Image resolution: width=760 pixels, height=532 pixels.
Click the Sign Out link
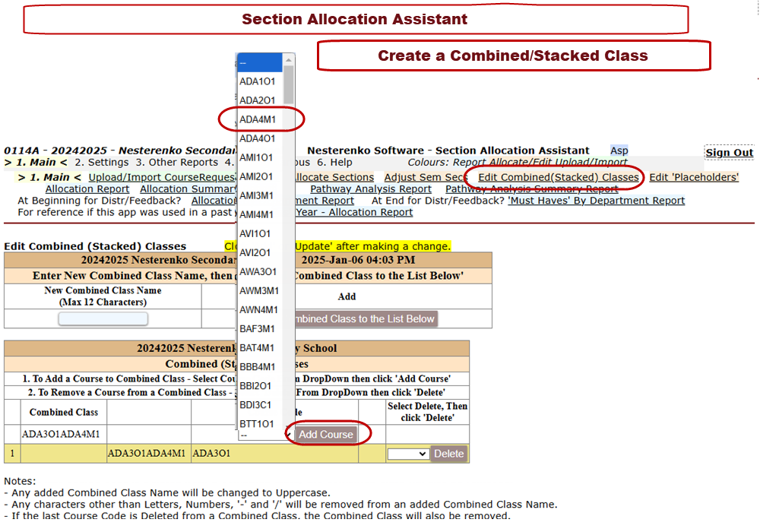pos(729,153)
